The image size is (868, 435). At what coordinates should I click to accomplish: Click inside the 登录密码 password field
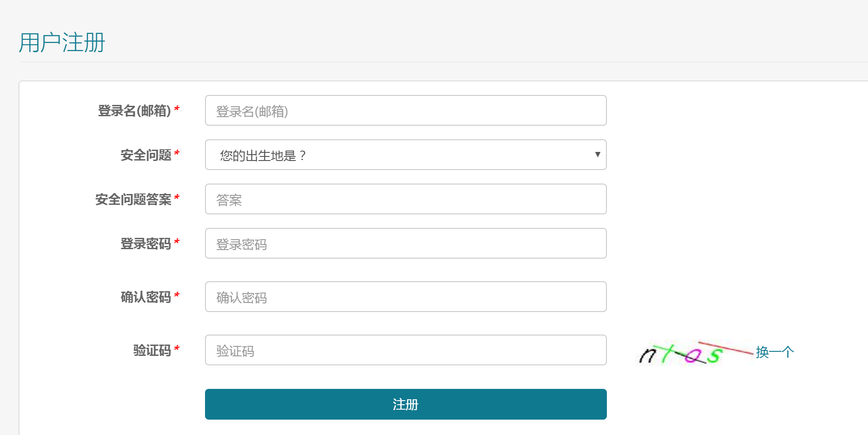(x=405, y=243)
